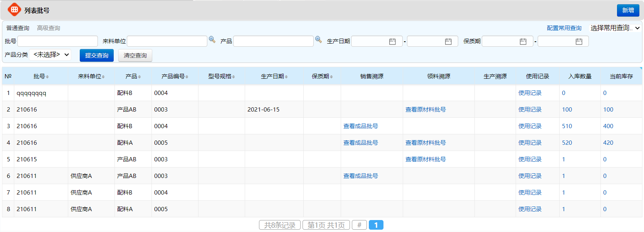Focus the 批号 input field
The width and height of the screenshot is (644, 232).
coord(58,41)
